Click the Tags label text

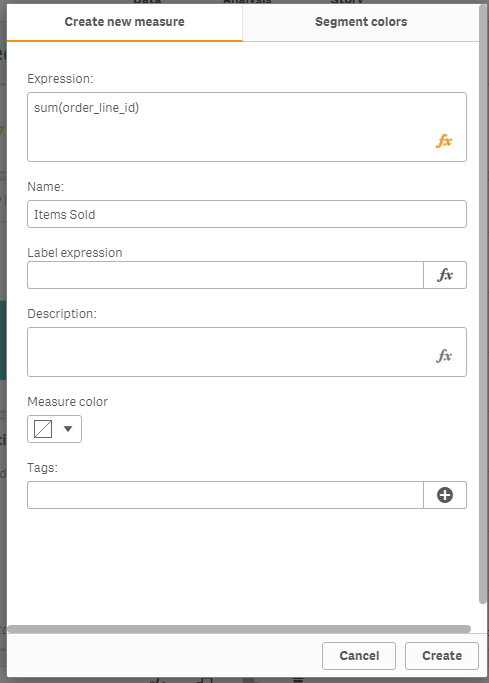42,468
